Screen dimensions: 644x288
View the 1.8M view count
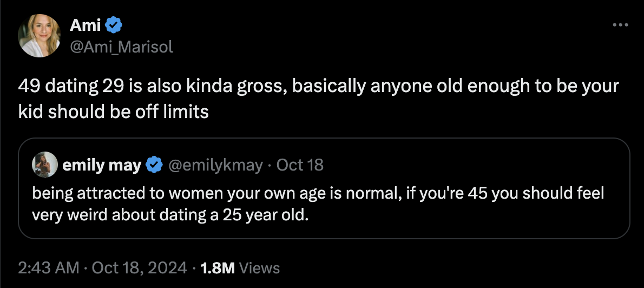click(x=217, y=269)
